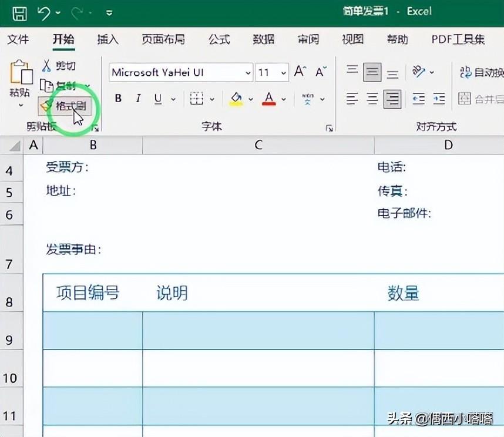Apply italic formatting with the I icon

click(x=138, y=98)
